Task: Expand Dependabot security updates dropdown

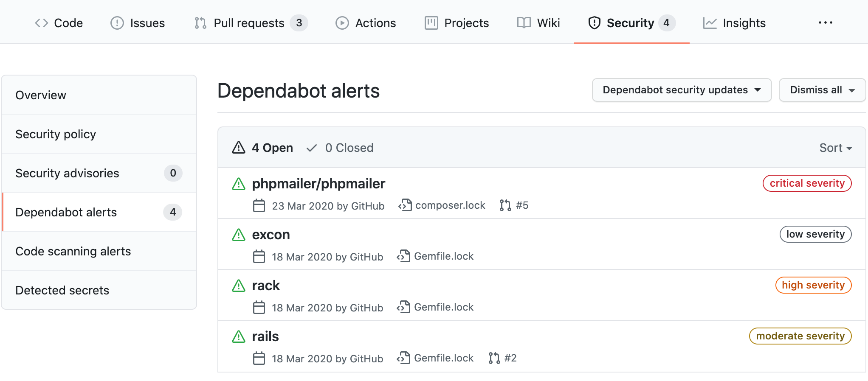Action: click(x=682, y=90)
